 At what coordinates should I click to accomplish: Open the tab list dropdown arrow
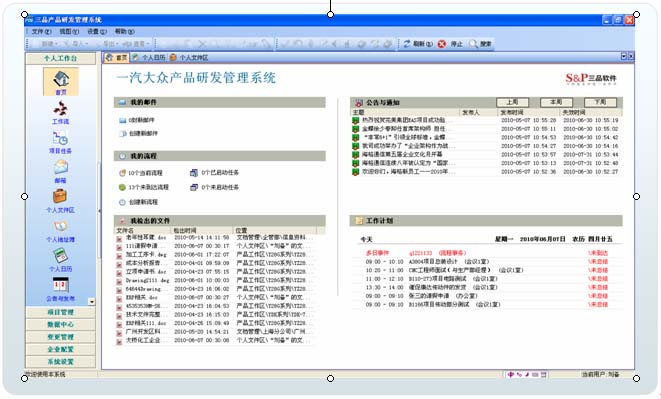click(x=624, y=56)
